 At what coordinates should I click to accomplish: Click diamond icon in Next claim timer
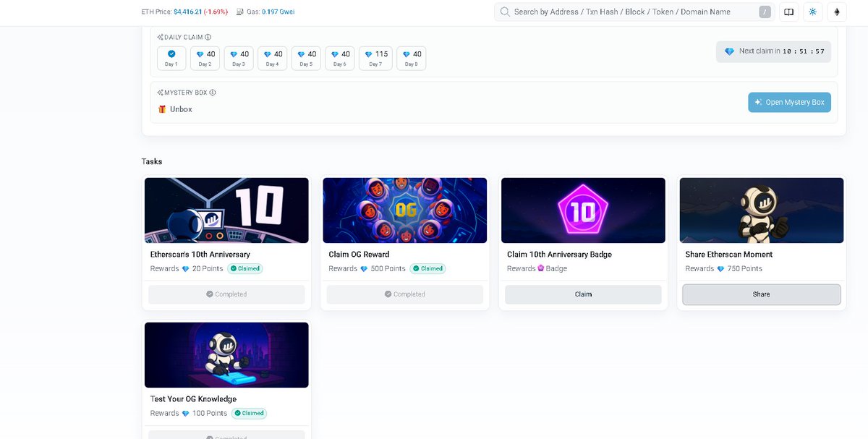click(x=729, y=51)
